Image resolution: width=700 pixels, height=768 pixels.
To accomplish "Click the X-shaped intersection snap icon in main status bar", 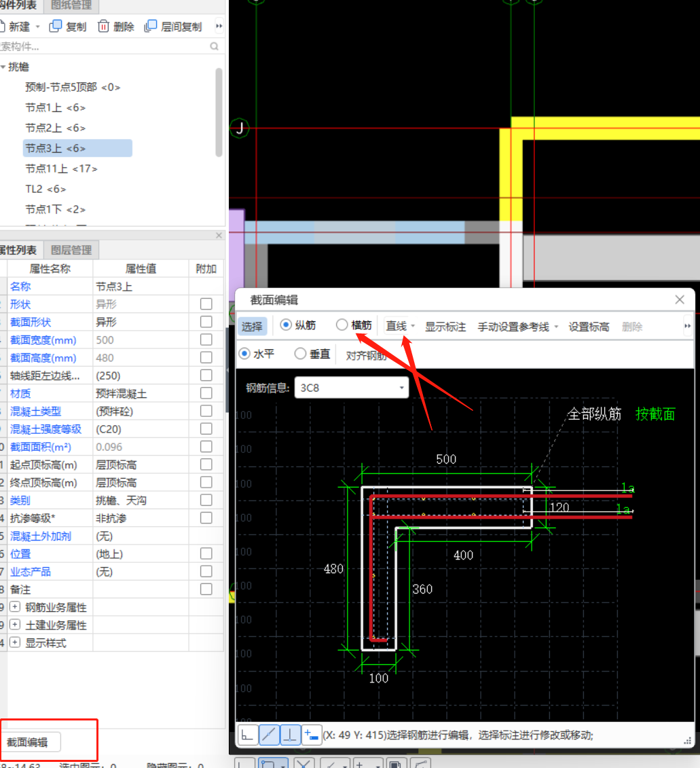I will [x=304, y=763].
